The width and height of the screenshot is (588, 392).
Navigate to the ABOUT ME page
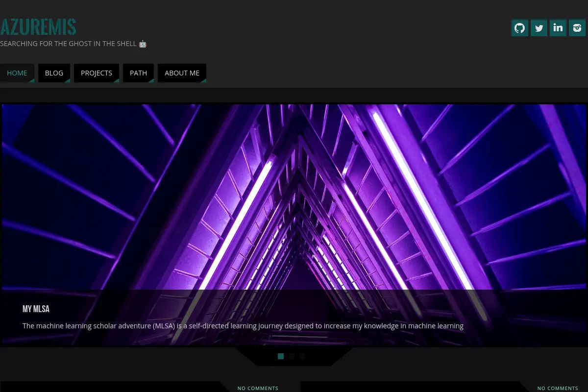pos(182,73)
